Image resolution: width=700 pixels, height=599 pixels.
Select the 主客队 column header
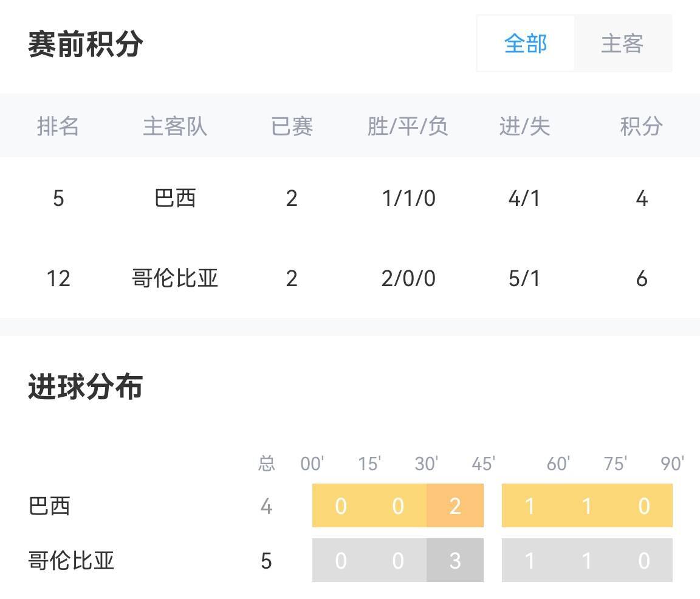click(175, 126)
